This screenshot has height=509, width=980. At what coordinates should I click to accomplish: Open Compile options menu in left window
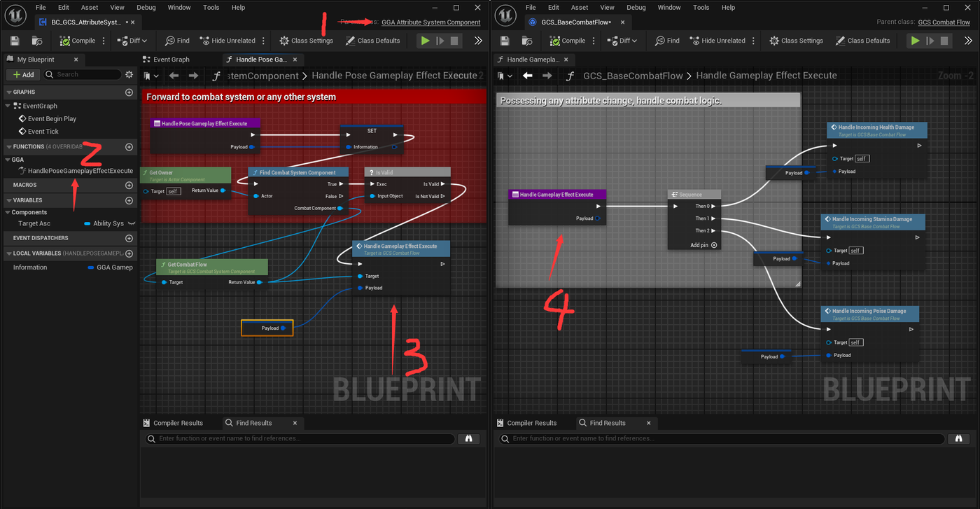[x=104, y=41]
